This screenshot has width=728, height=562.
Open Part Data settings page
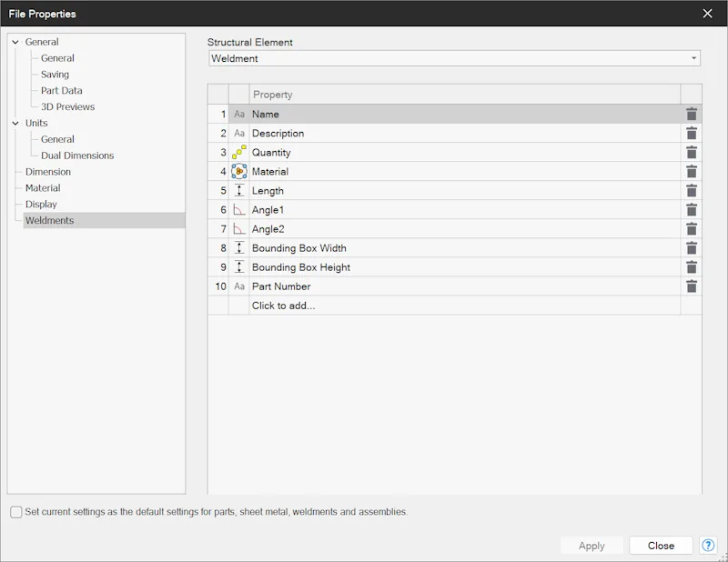click(61, 91)
